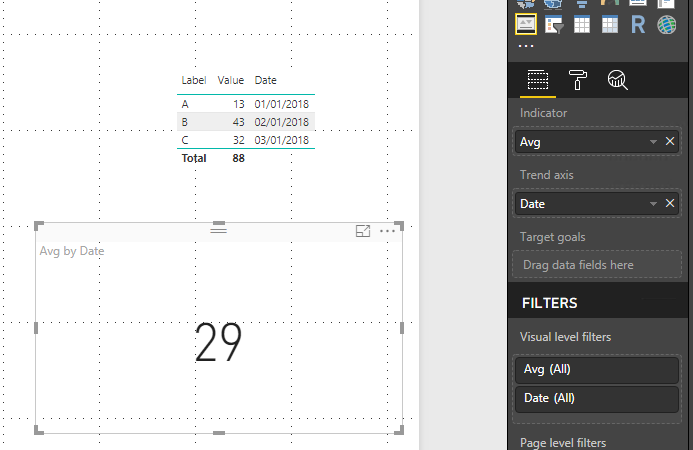Image resolution: width=693 pixels, height=450 pixels.
Task: Sort table by Value column header
Action: (230, 80)
